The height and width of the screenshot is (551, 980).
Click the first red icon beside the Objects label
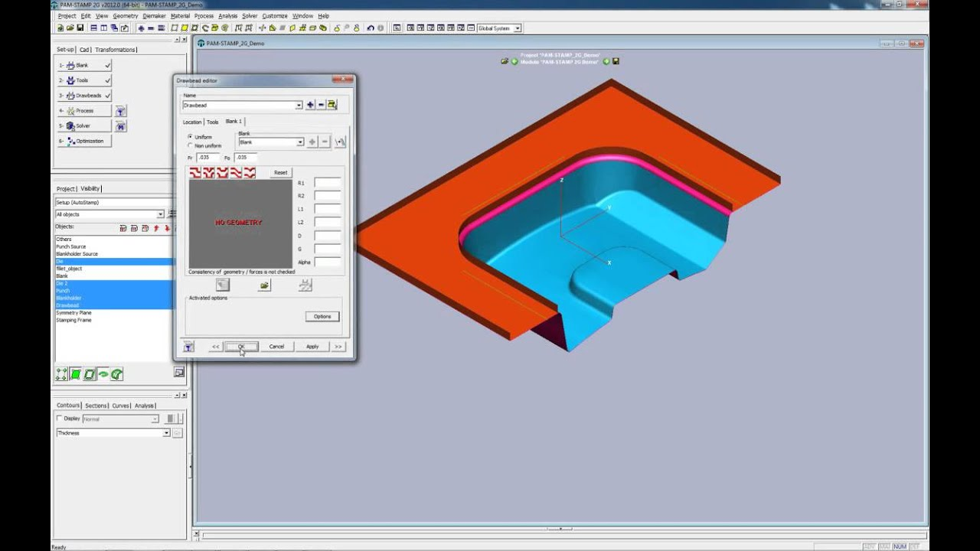pos(123,228)
